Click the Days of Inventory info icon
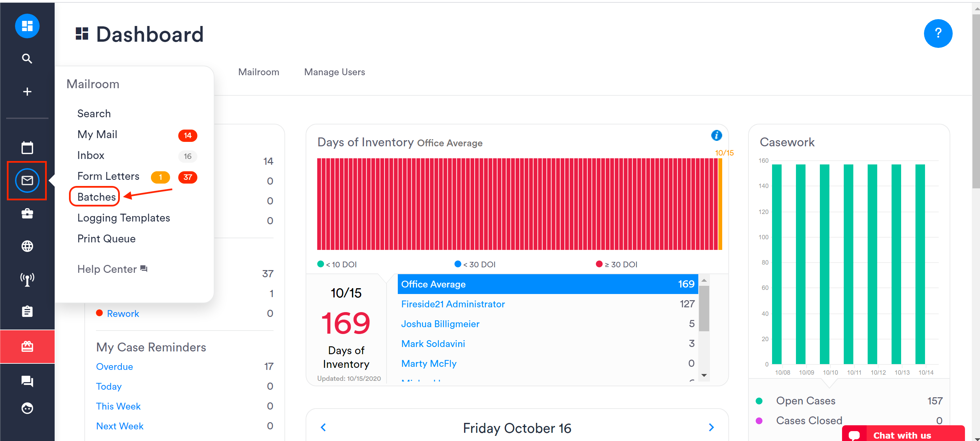The width and height of the screenshot is (980, 441). 716,135
